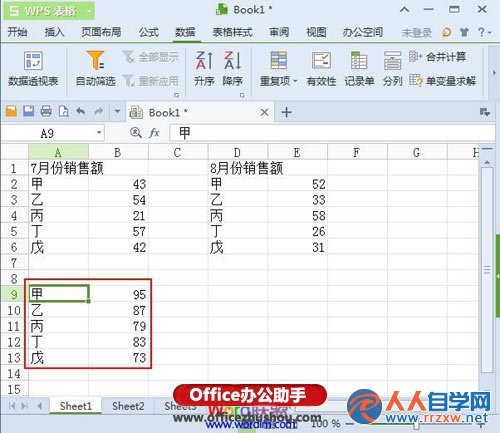Expand the Name Box dropdown arrow
The image size is (500, 433).
pos(99,133)
